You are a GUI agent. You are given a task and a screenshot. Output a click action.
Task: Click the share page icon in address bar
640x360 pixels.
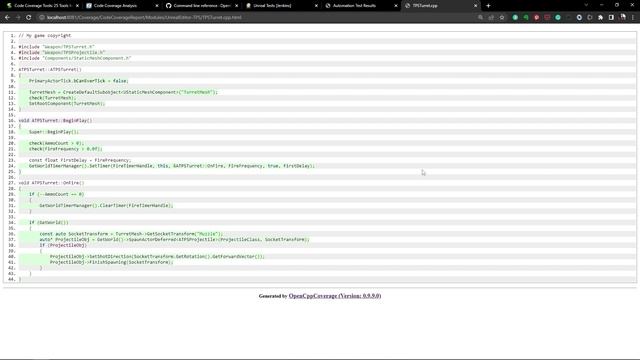coord(491,18)
